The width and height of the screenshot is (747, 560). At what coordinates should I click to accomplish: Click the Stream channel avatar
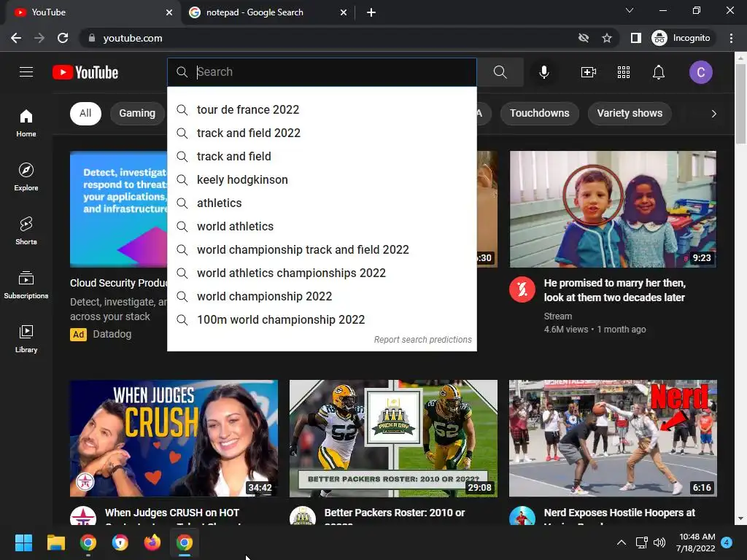tap(522, 289)
